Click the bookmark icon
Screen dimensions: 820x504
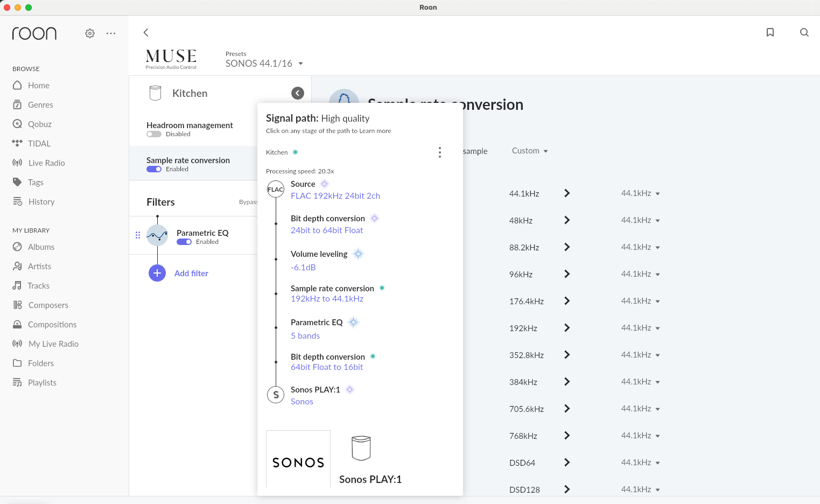[770, 32]
